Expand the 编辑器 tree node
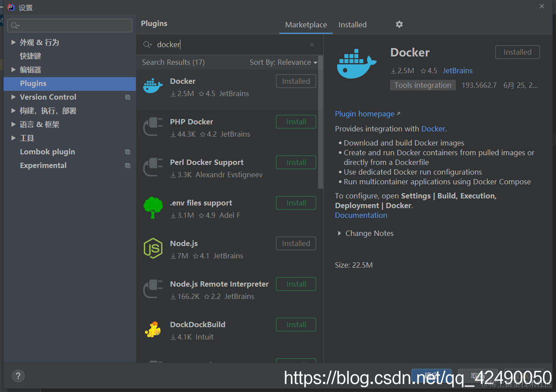556x392 pixels. [13, 70]
